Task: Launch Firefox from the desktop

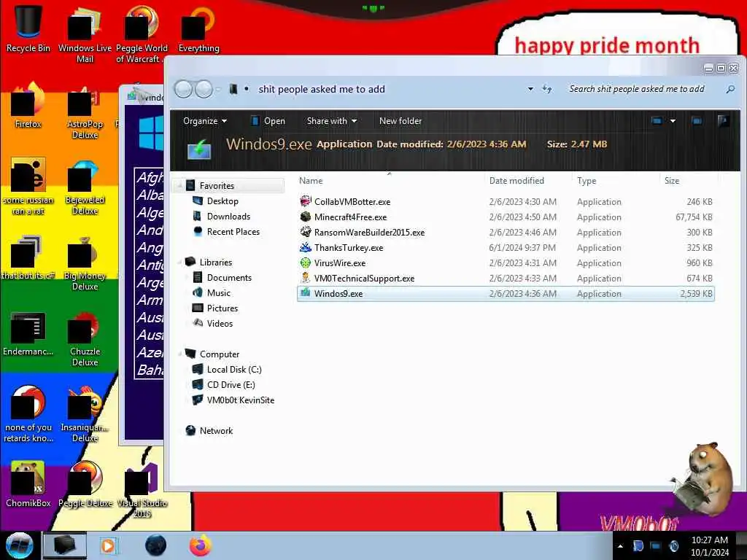Action: click(28, 105)
